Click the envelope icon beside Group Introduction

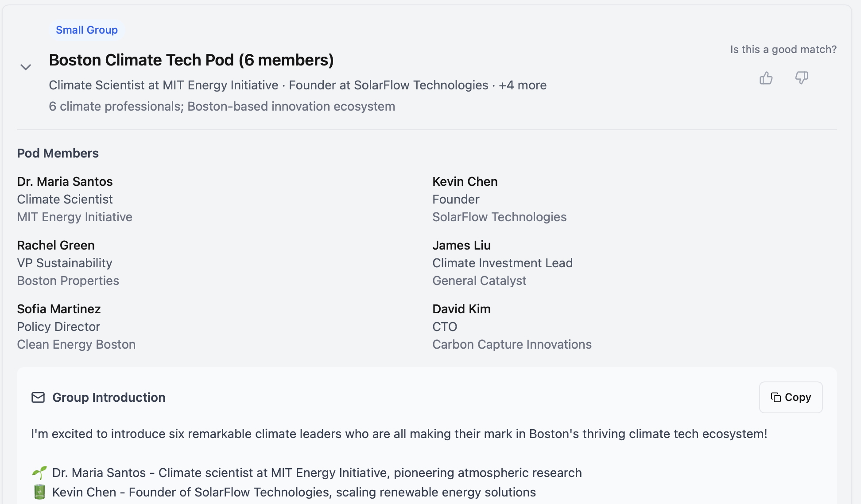coord(38,397)
